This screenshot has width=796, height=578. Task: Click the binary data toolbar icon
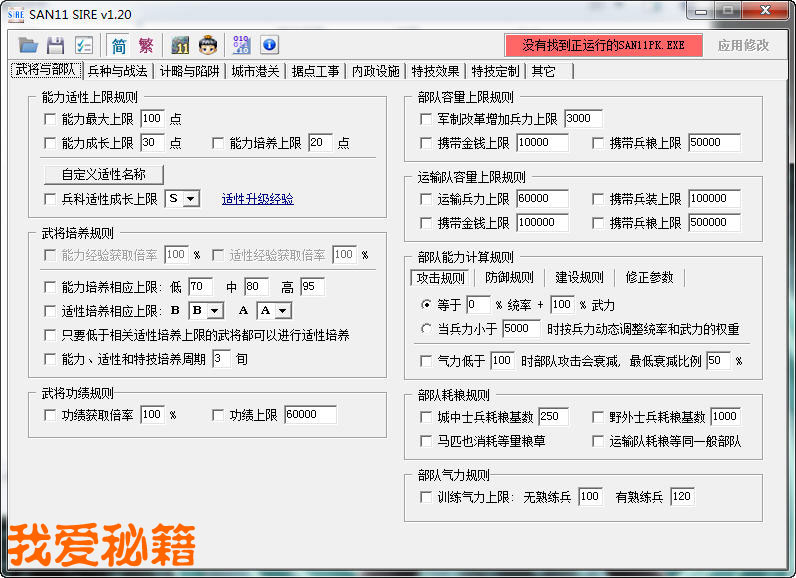(x=241, y=45)
